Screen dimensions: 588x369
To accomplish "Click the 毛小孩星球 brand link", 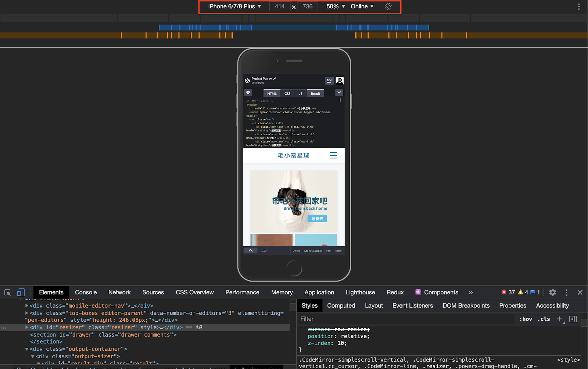I will pos(294,156).
